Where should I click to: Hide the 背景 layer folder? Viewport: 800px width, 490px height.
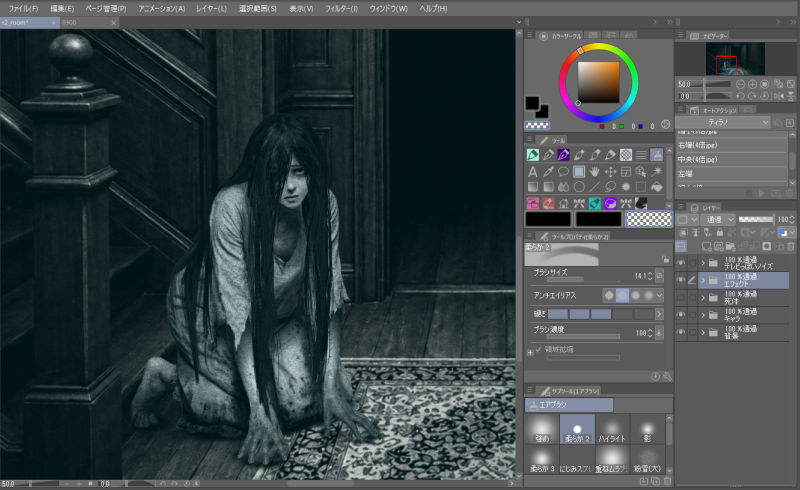tap(681, 332)
